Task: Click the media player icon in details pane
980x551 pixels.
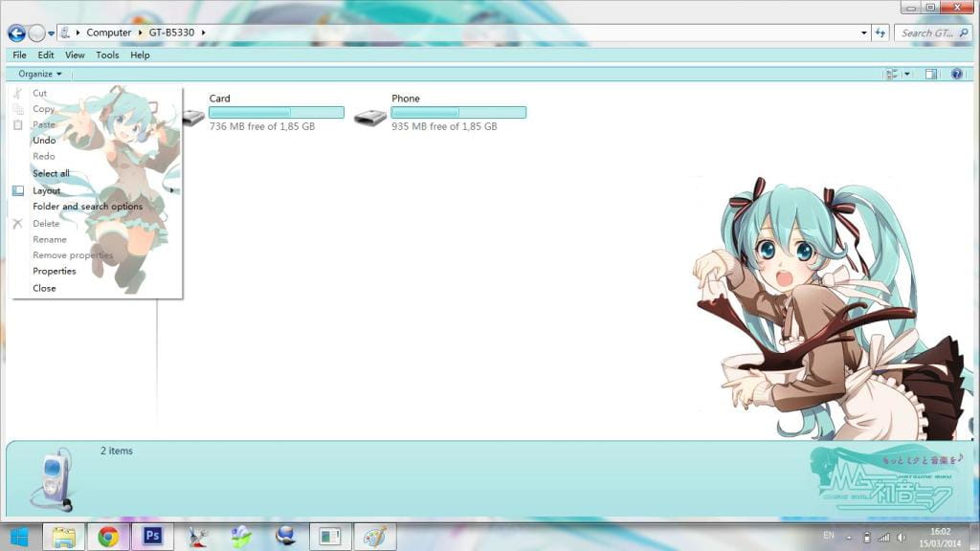Action: click(53, 479)
